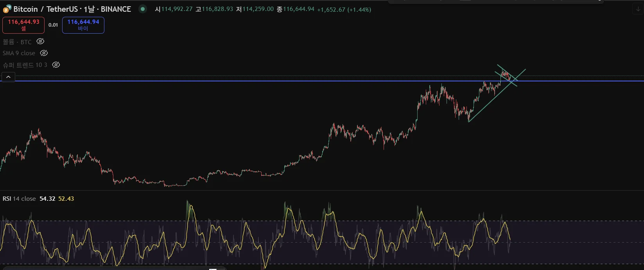
Task: Open the RSI 14 close legend
Action: coord(19,199)
